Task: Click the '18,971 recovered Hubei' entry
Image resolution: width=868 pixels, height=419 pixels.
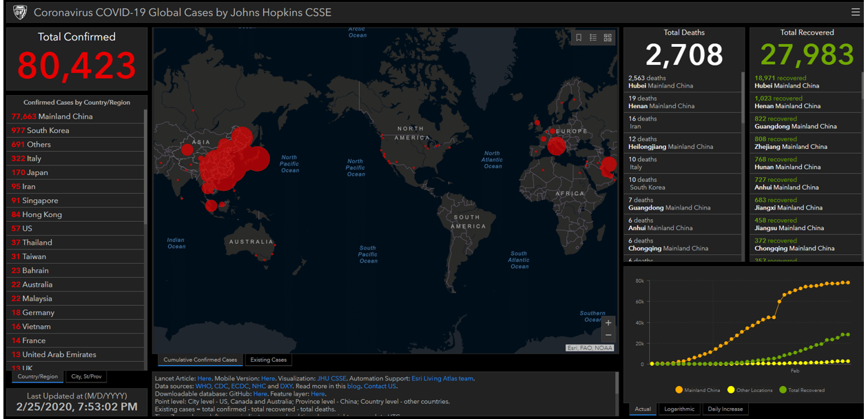Action: pos(807,82)
